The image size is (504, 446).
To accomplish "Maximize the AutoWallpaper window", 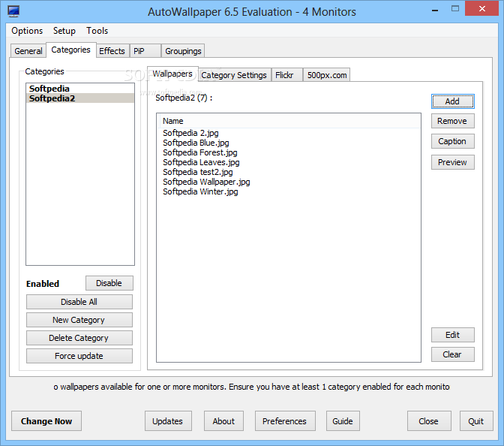I will tap(455, 9).
